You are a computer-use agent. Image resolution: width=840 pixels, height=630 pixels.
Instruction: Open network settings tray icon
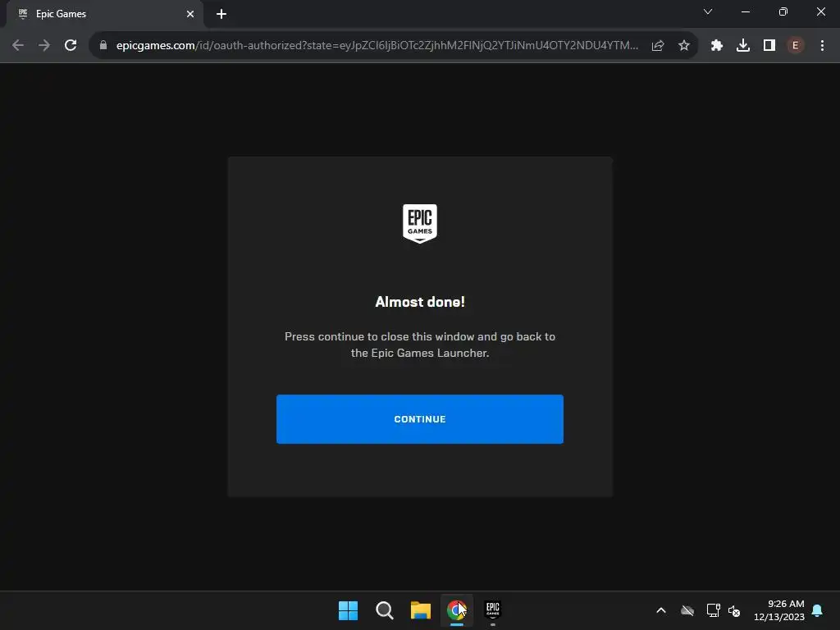tap(713, 610)
